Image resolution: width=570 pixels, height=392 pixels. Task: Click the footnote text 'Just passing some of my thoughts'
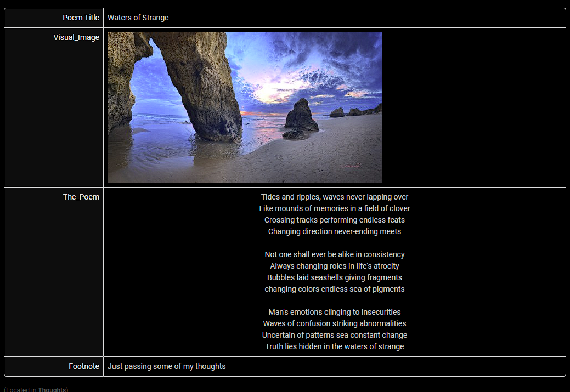[x=166, y=366]
